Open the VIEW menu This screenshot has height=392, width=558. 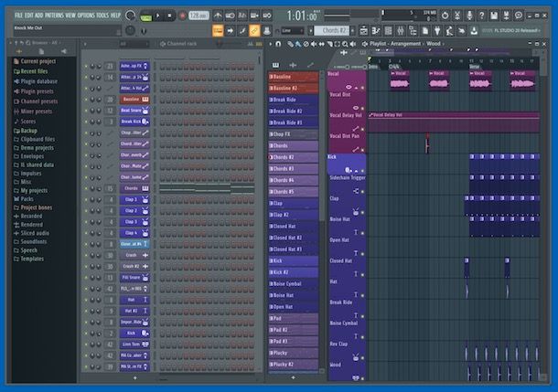tap(70, 16)
